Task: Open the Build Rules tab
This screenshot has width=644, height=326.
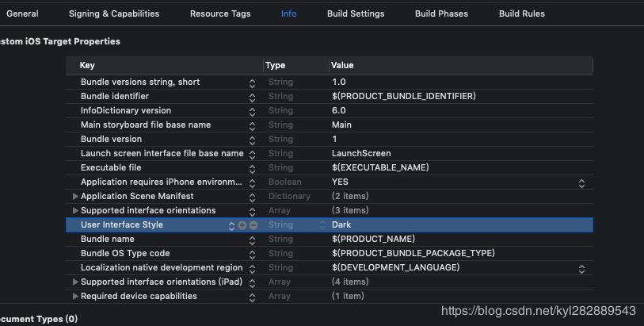Action: (x=521, y=13)
